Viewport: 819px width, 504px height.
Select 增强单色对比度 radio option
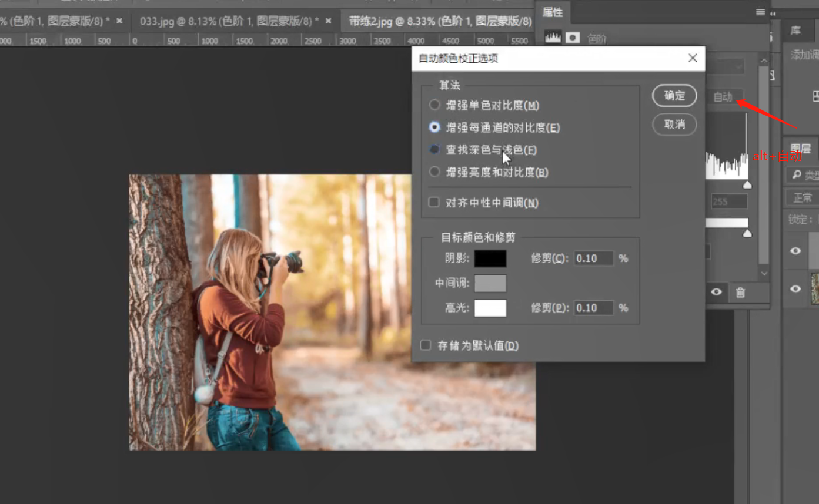coord(434,105)
